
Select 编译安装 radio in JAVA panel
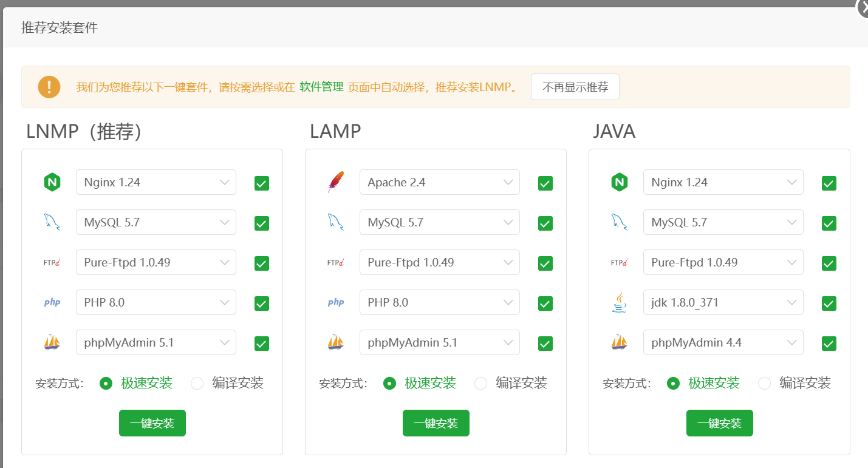(x=765, y=383)
